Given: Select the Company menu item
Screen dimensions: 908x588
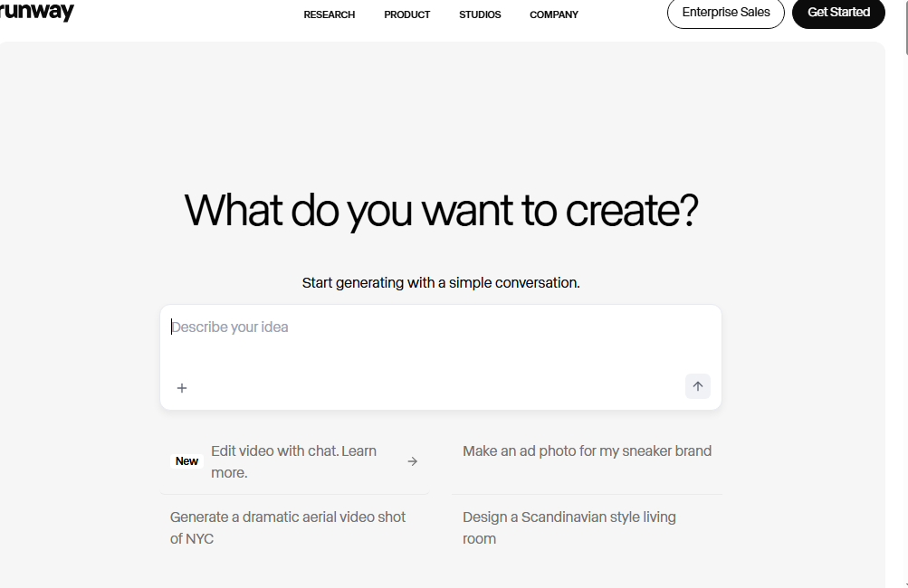Looking at the screenshot, I should pyautogui.click(x=554, y=14).
